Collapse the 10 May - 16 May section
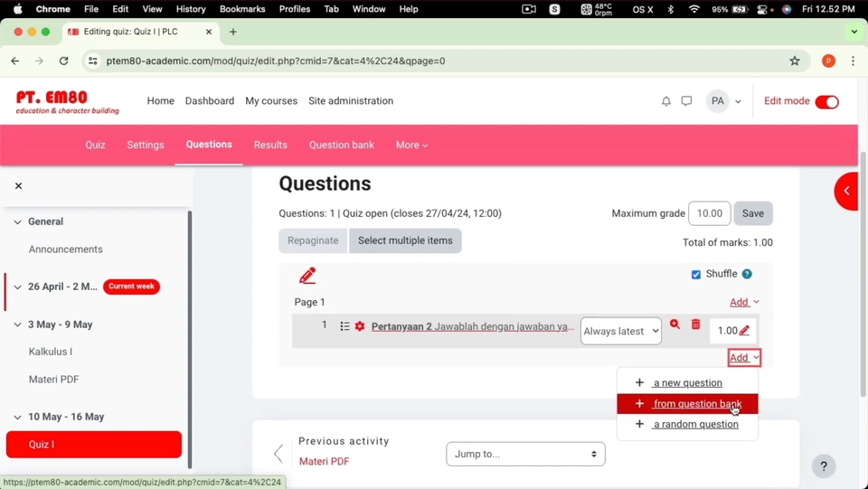 coord(17,417)
